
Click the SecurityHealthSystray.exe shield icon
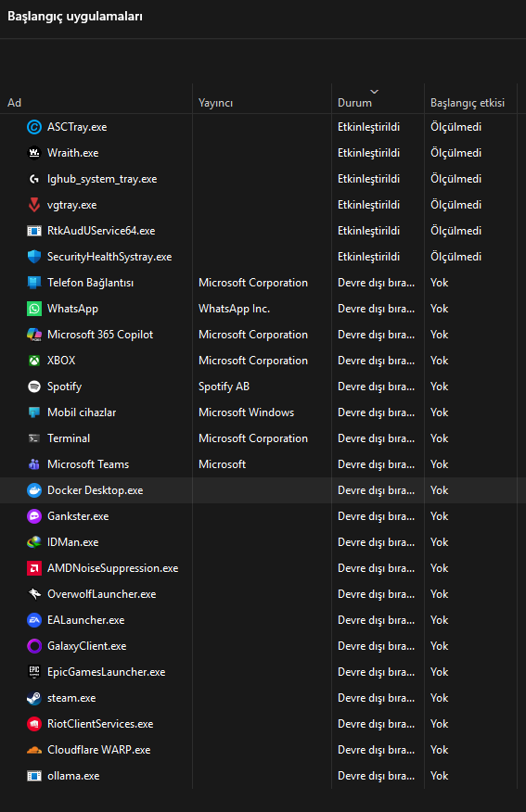coord(34,257)
